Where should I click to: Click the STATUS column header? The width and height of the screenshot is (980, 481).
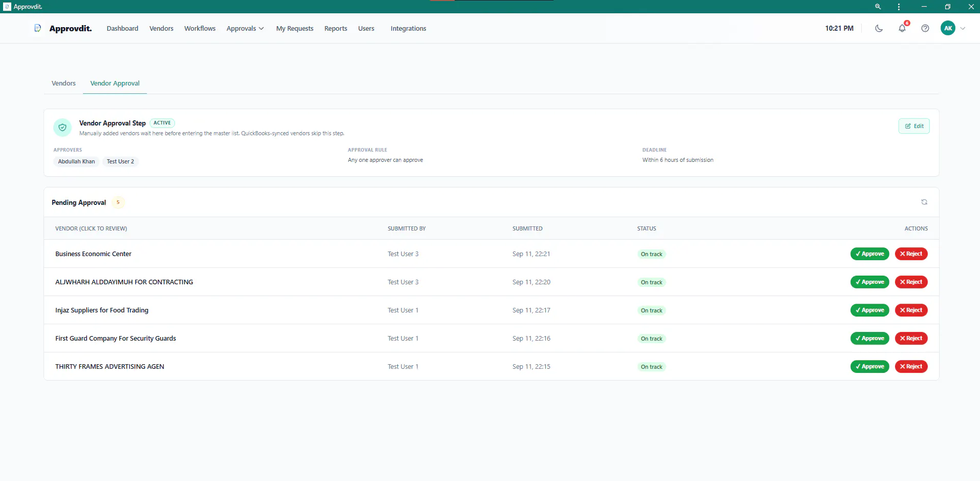point(646,228)
